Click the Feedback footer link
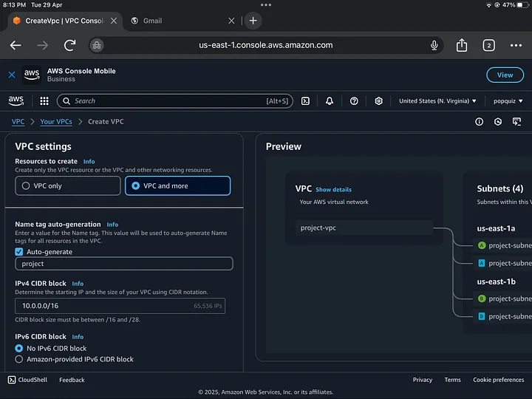Viewport: 532px width, 399px height. 72,380
